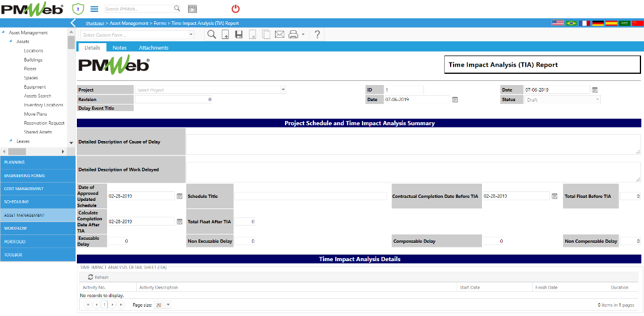Open the video tutorial clapboard icon
Viewport: 644px width, 316px height.
pos(192,9)
